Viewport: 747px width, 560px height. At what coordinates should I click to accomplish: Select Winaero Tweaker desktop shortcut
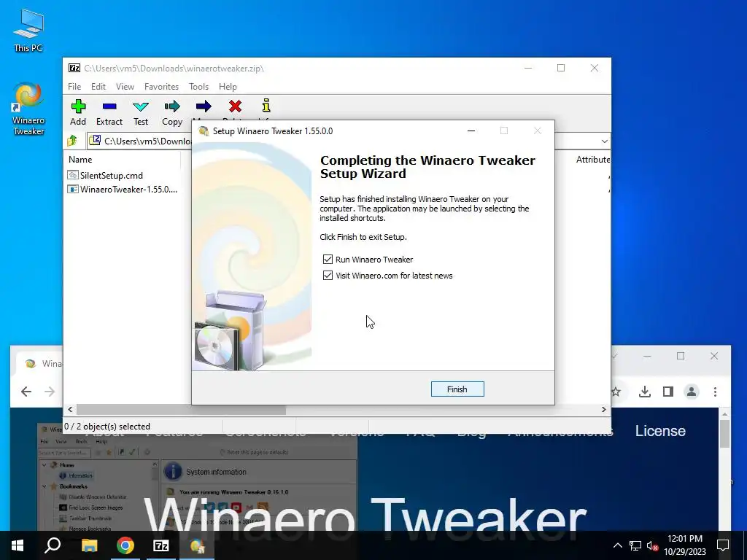pyautogui.click(x=28, y=109)
